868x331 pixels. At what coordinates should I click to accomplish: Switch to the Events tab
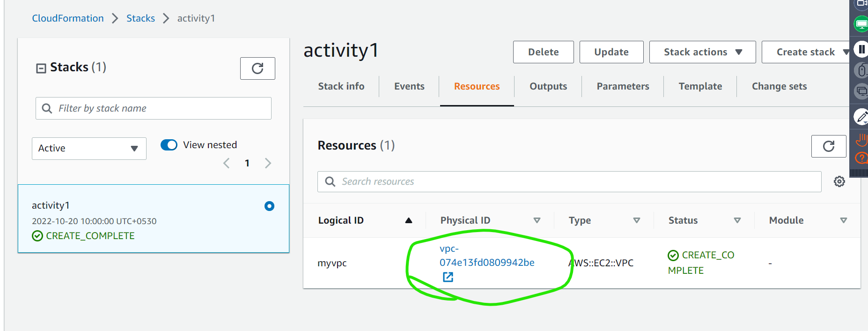coord(409,86)
